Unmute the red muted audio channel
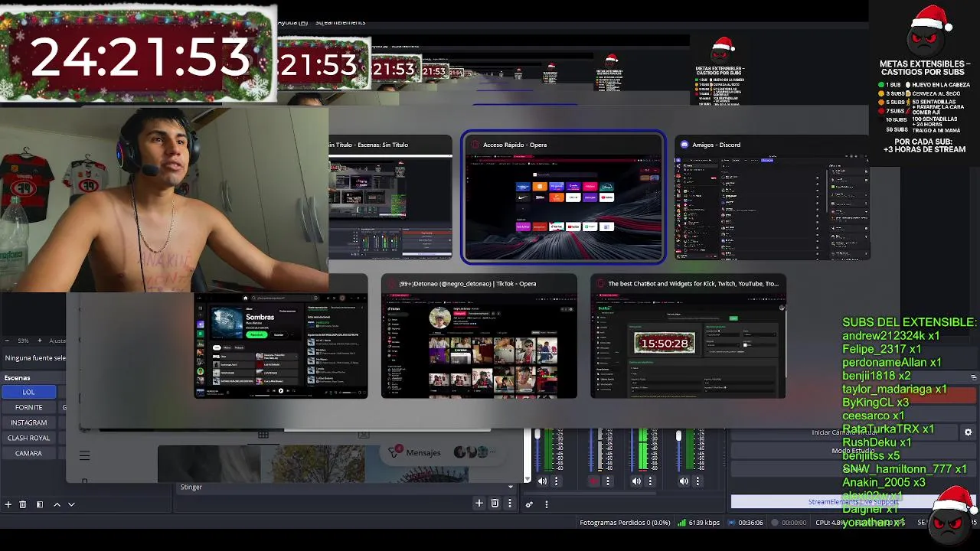 (x=593, y=481)
